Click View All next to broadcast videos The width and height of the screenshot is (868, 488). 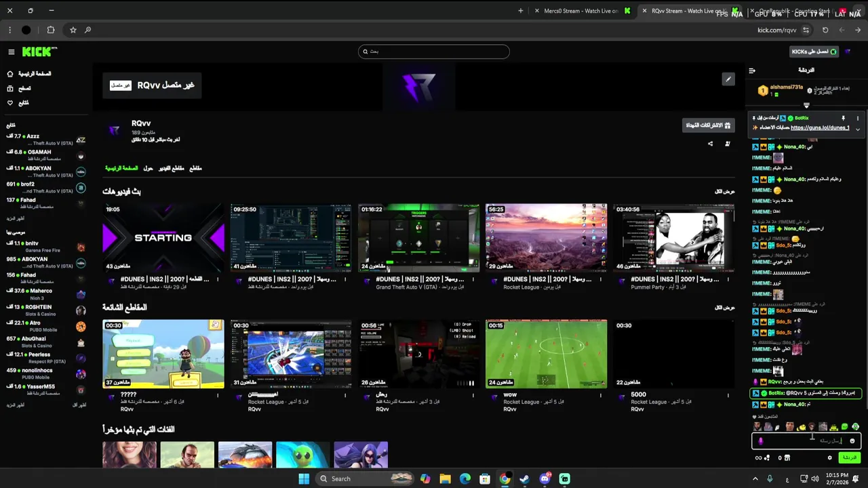(x=725, y=192)
